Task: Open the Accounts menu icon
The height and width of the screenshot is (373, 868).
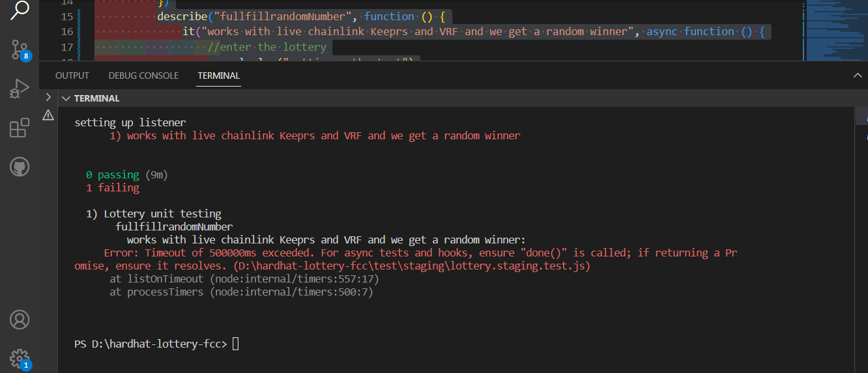Action: 20,320
